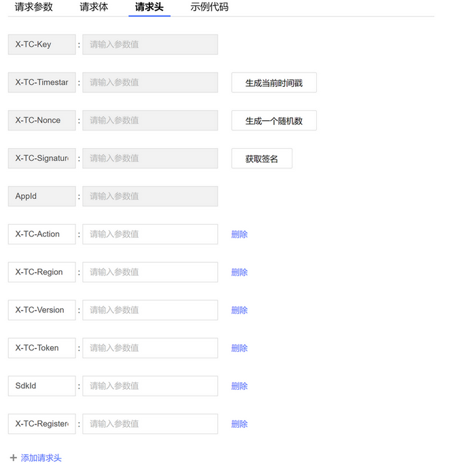The height and width of the screenshot is (476, 460).
Task: Click the X-TC-Version name field
Action: (42, 310)
